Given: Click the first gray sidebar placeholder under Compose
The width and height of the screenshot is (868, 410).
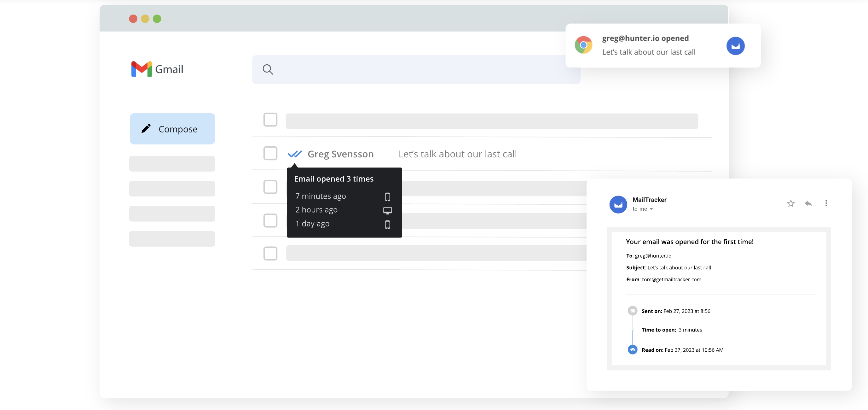Looking at the screenshot, I should (172, 164).
